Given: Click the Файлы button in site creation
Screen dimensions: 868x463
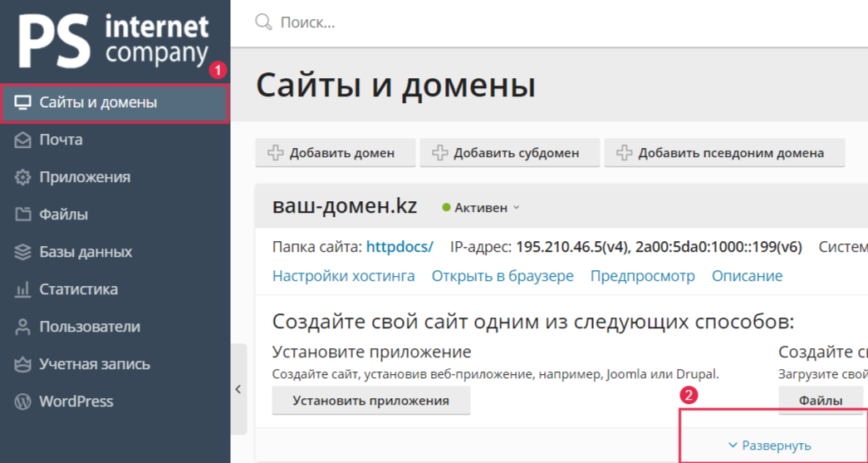Looking at the screenshot, I should [x=821, y=401].
